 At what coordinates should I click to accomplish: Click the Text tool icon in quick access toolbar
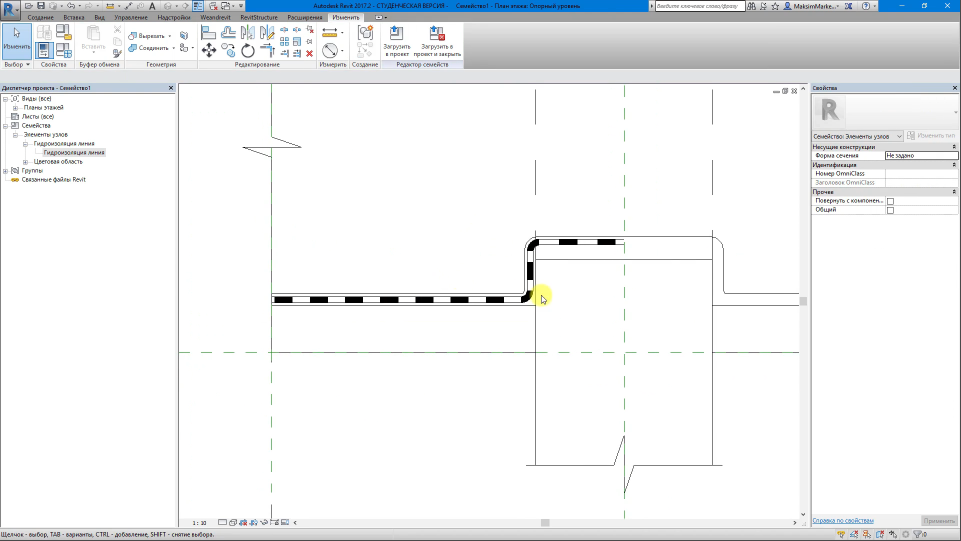tap(152, 6)
